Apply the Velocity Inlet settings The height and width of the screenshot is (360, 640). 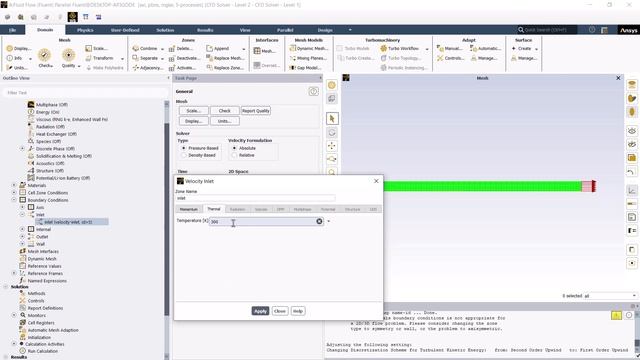pyautogui.click(x=260, y=311)
